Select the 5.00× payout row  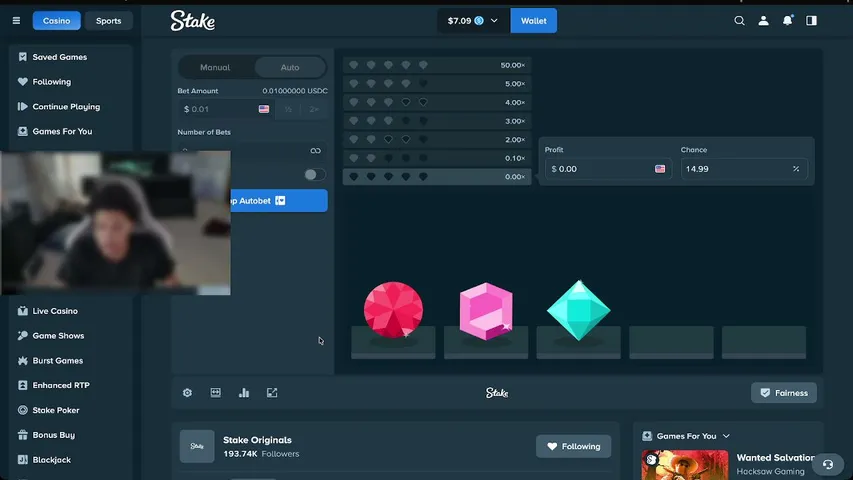(x=437, y=84)
